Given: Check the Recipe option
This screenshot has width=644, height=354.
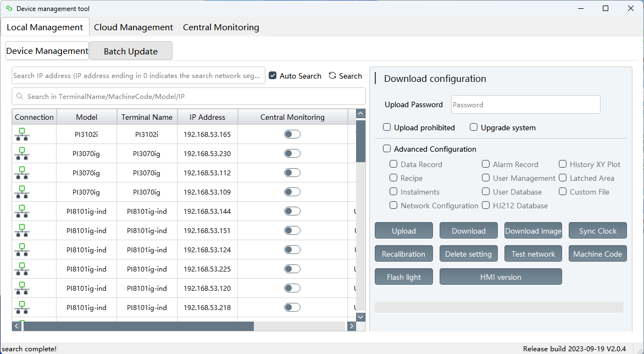Looking at the screenshot, I should [393, 178].
